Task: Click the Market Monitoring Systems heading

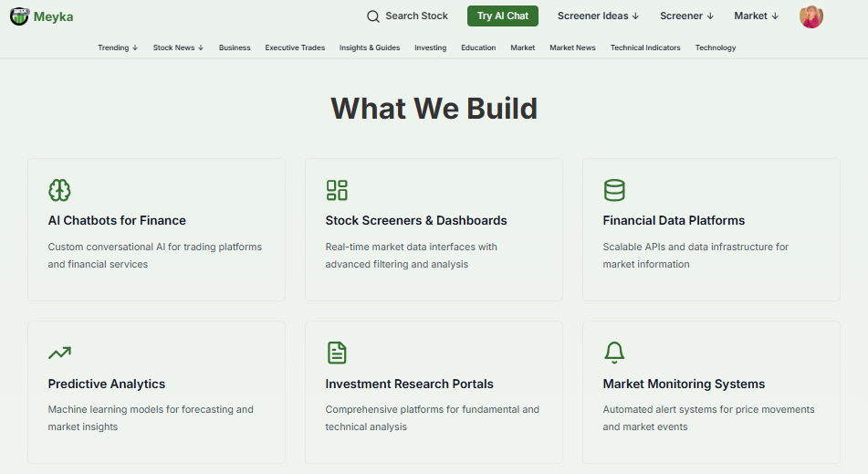Action: 684,384
